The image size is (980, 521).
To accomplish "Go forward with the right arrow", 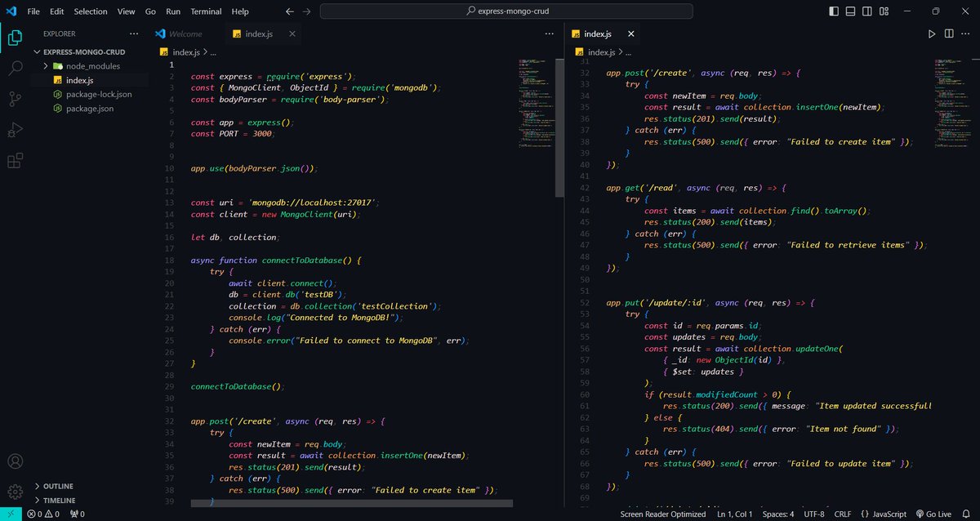I will (x=306, y=11).
